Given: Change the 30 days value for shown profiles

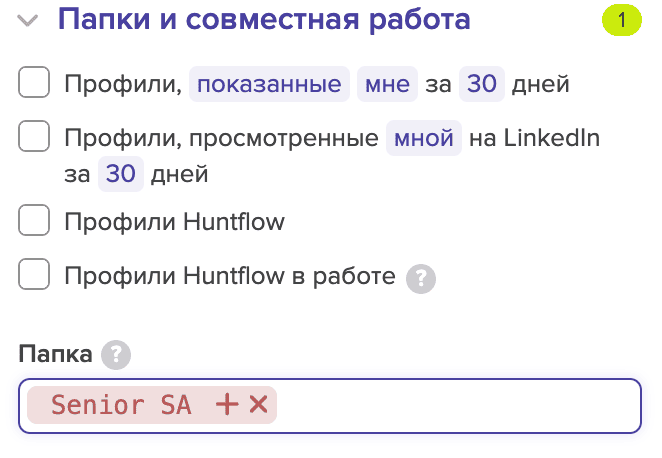Looking at the screenshot, I should (x=482, y=84).
